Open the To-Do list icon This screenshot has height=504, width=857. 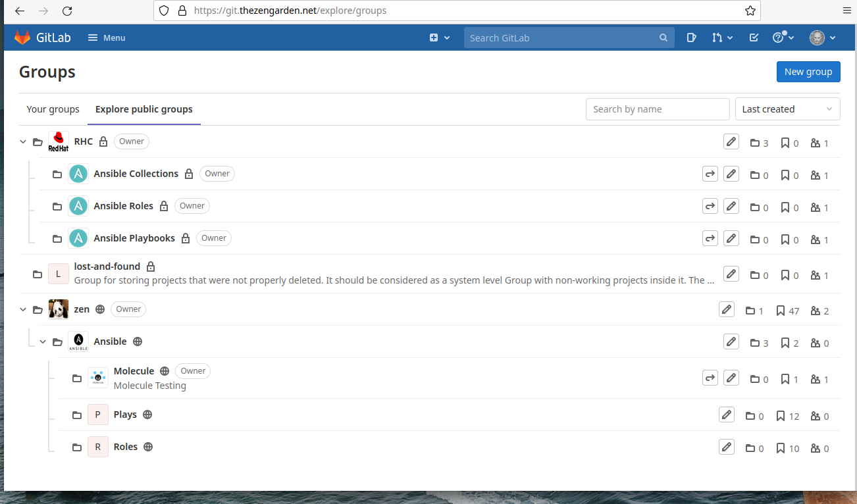[754, 38]
